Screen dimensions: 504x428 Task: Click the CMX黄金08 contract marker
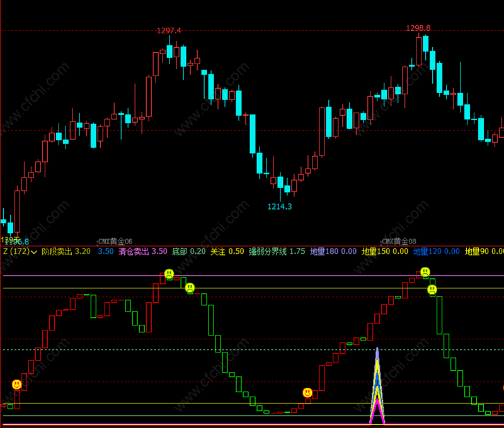click(x=399, y=241)
